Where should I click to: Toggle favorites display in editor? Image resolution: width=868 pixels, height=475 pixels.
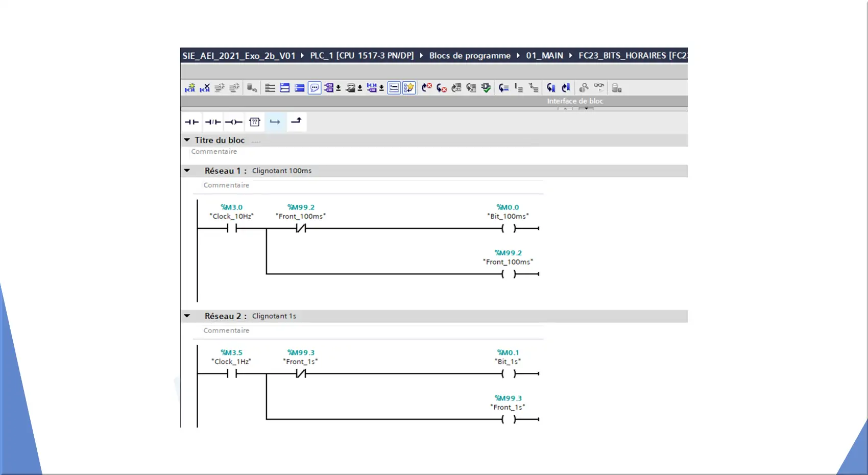409,88
